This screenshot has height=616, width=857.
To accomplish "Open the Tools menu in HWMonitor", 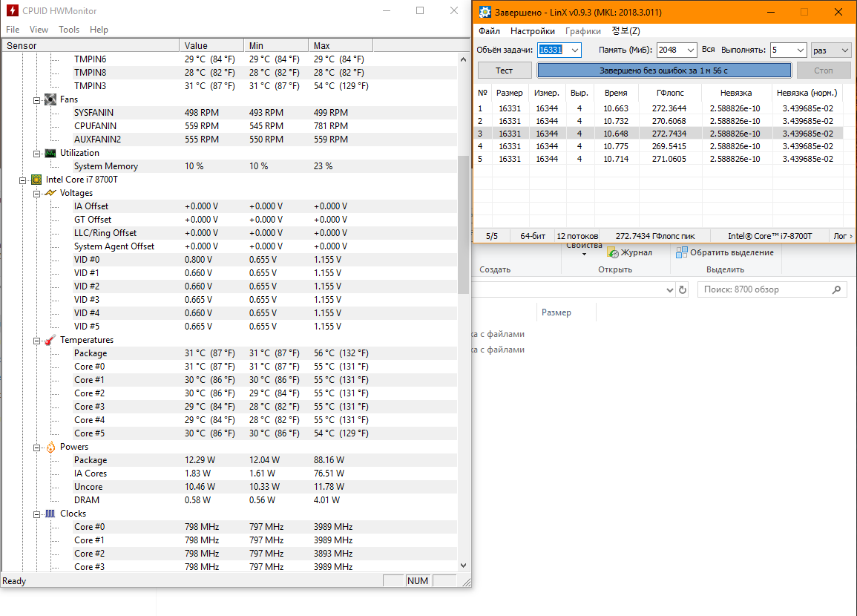I will (x=69, y=30).
